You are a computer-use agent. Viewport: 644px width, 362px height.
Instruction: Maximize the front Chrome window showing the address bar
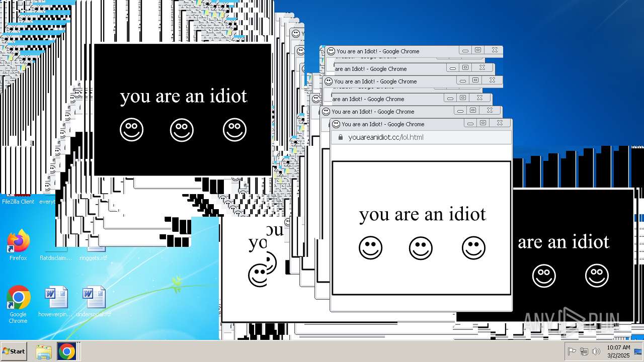[483, 123]
